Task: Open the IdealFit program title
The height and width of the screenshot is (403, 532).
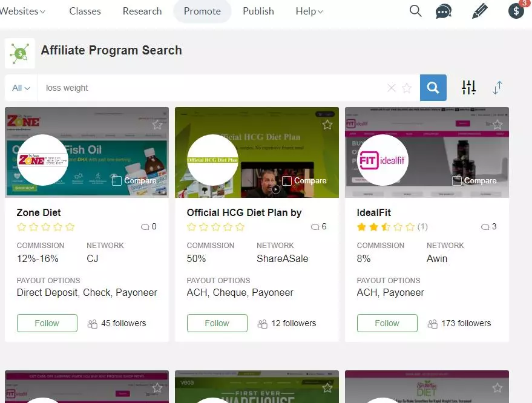Action: point(374,213)
